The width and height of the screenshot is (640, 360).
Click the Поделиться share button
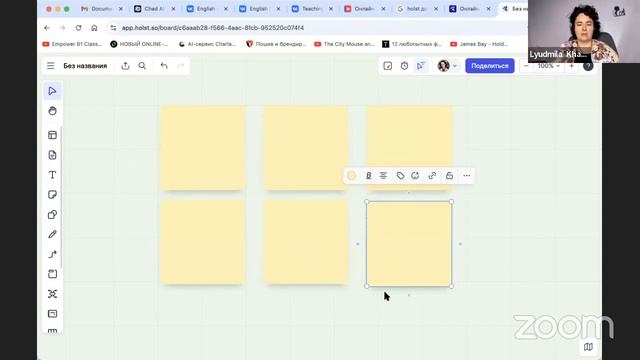click(x=490, y=66)
